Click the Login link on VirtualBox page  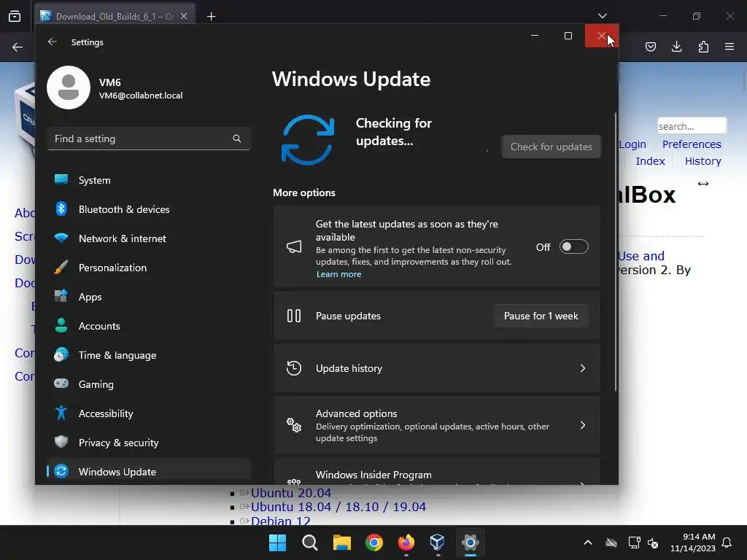[632, 144]
